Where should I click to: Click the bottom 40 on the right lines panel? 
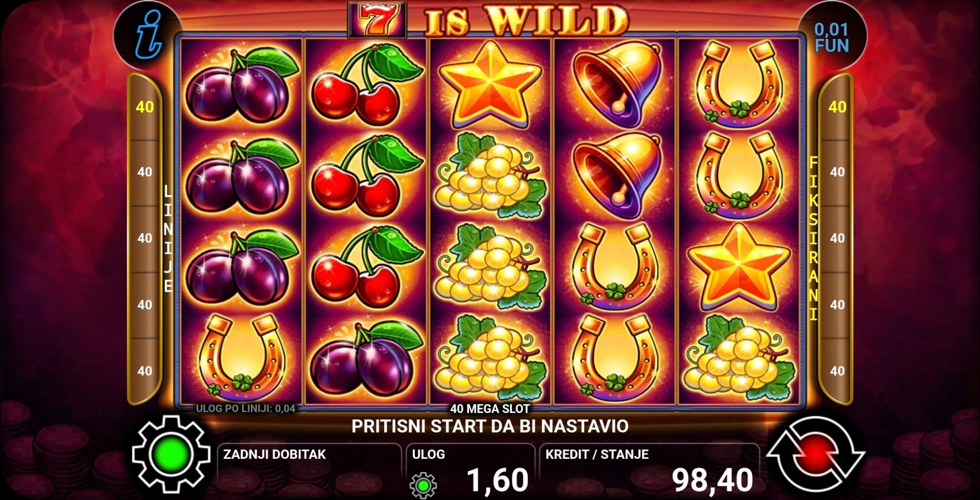(x=837, y=371)
